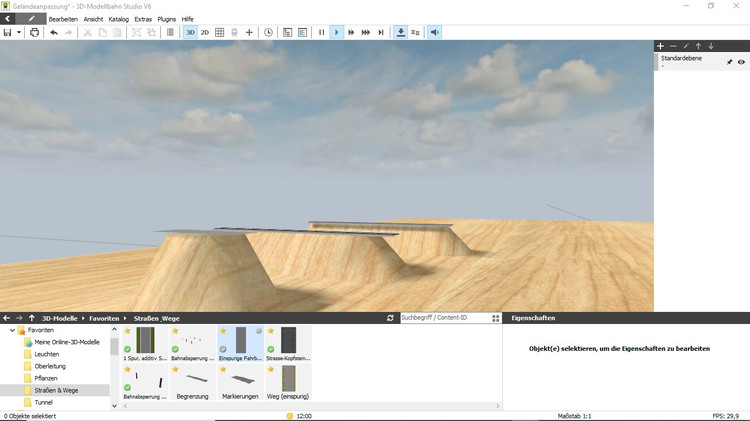The height and width of the screenshot is (421, 750).
Task: Open the save dropdown arrow
Action: coord(19,32)
